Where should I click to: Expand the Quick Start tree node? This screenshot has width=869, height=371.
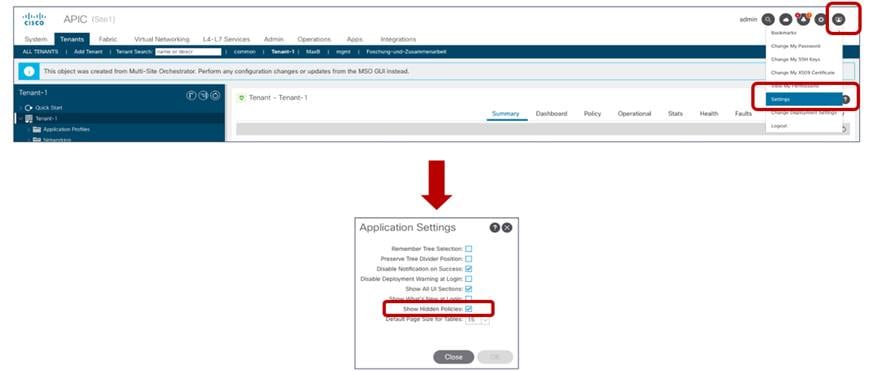click(x=21, y=108)
